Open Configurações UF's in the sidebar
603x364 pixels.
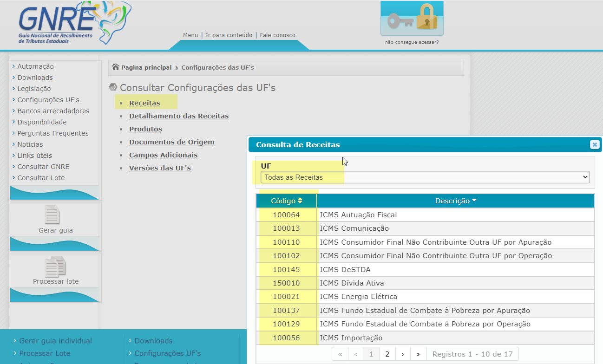click(x=48, y=100)
